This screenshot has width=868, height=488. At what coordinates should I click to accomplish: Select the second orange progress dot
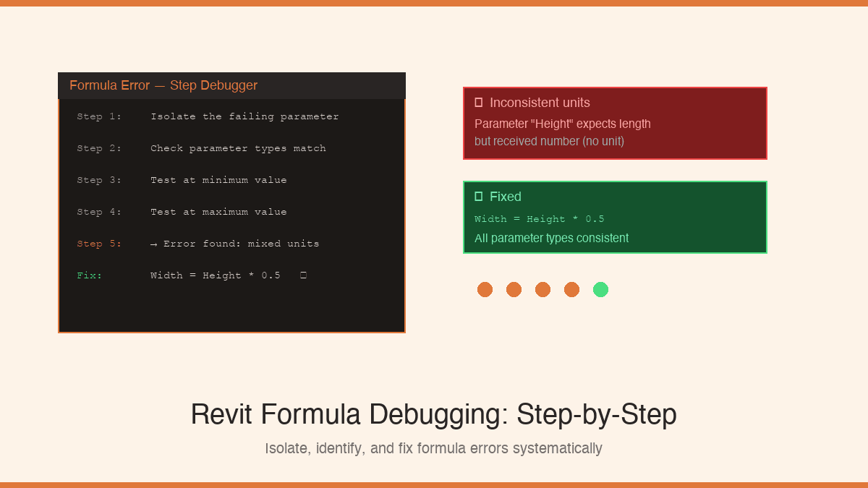click(514, 289)
